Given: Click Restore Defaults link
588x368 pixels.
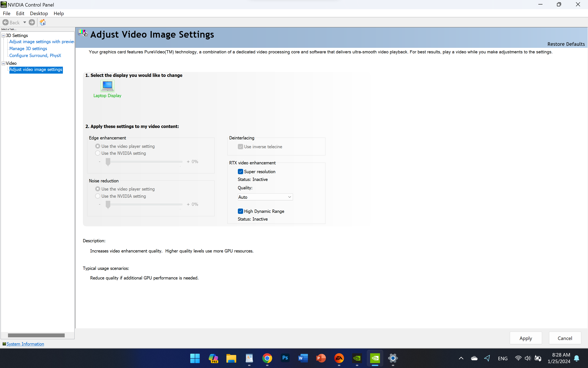Looking at the screenshot, I should coord(566,44).
